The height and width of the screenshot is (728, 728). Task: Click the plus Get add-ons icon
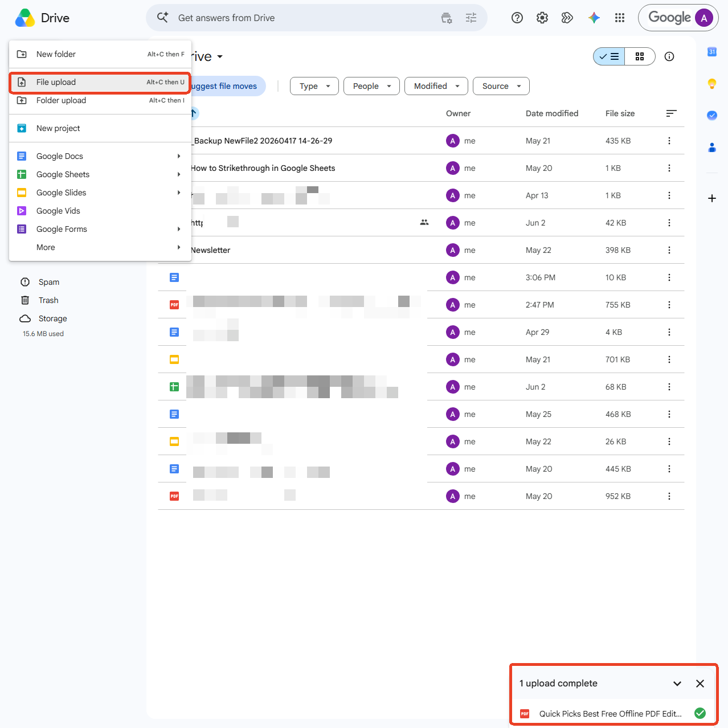712,198
